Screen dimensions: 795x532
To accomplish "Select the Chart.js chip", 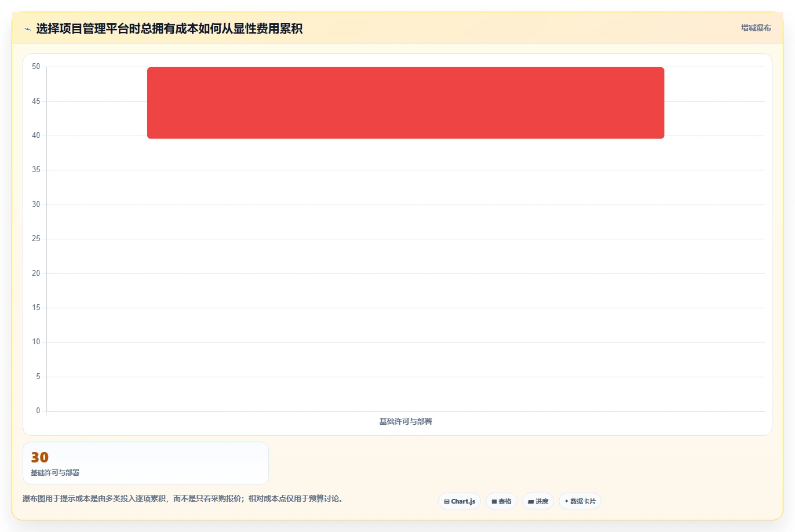I will [460, 501].
